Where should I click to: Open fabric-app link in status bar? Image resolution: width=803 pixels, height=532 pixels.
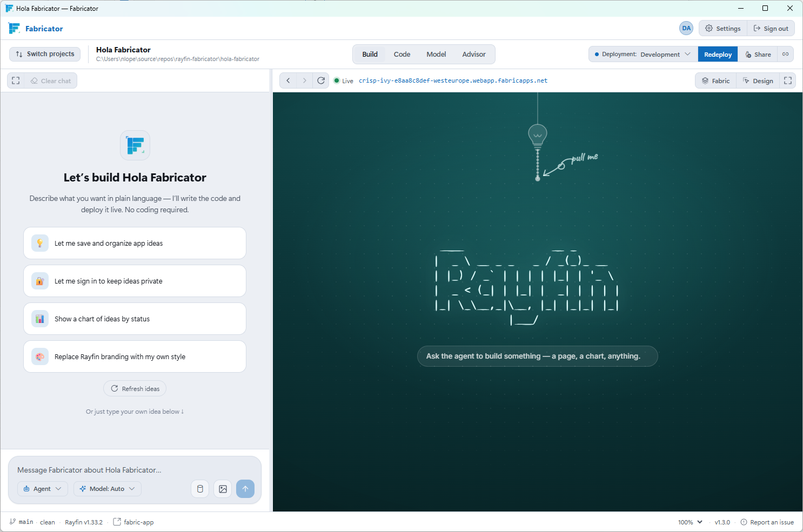133,522
